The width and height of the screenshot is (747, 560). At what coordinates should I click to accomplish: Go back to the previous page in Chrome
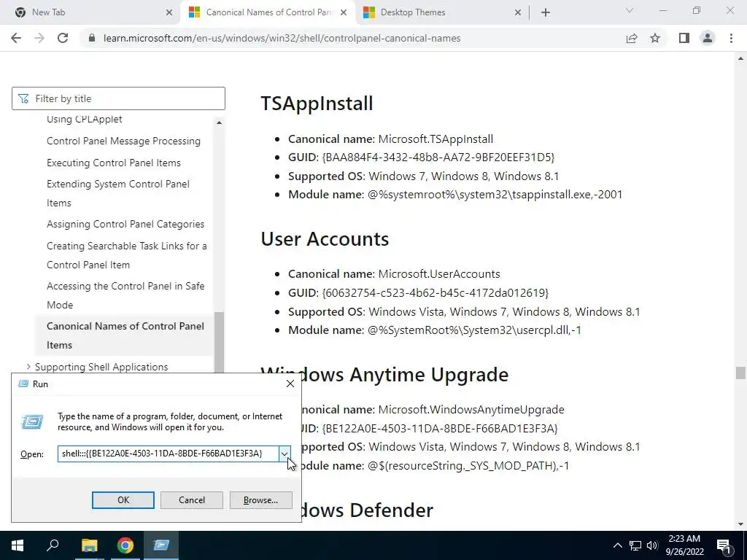tap(16, 38)
